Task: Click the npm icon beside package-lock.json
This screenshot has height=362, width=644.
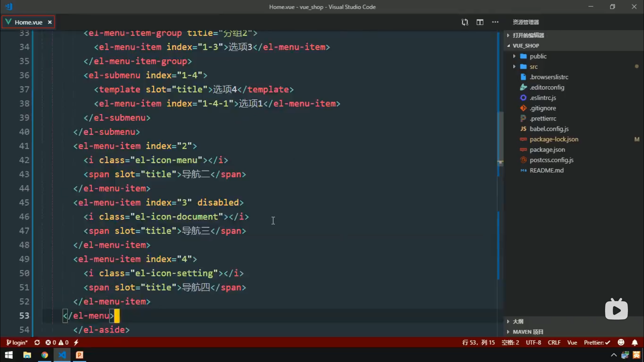Action: [523, 139]
